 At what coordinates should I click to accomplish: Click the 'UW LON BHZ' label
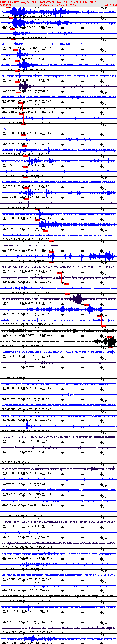pyautogui.click(x=9, y=207)
